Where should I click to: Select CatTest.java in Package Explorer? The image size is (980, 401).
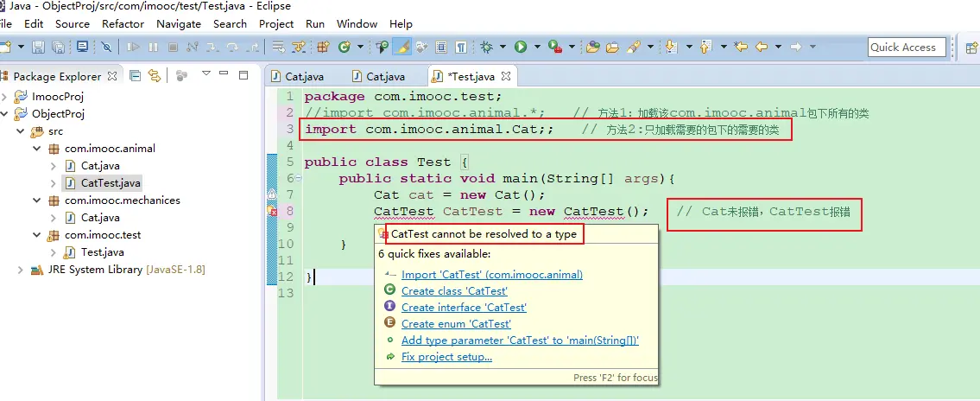point(110,183)
